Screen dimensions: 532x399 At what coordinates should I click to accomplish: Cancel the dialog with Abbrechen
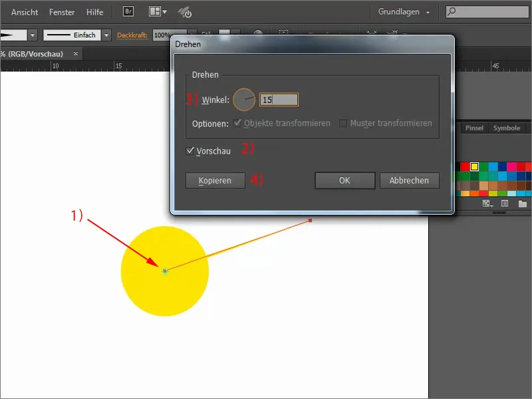tap(409, 180)
